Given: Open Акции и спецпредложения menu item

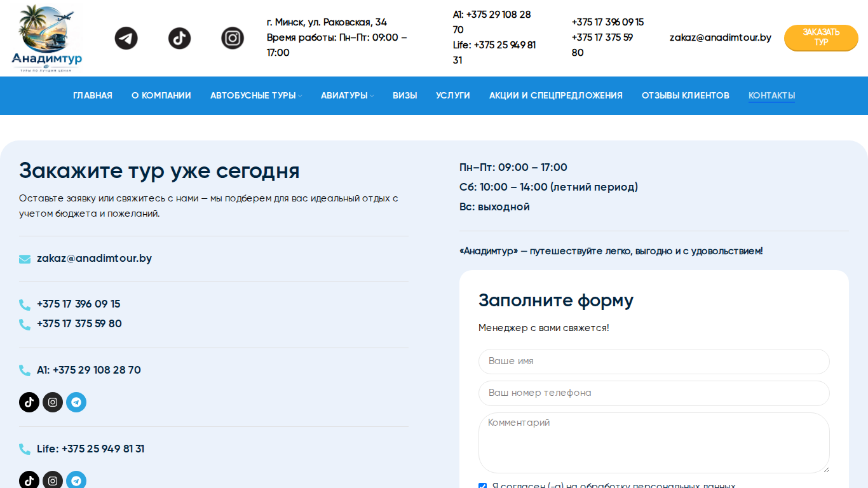Looking at the screenshot, I should click(x=556, y=95).
